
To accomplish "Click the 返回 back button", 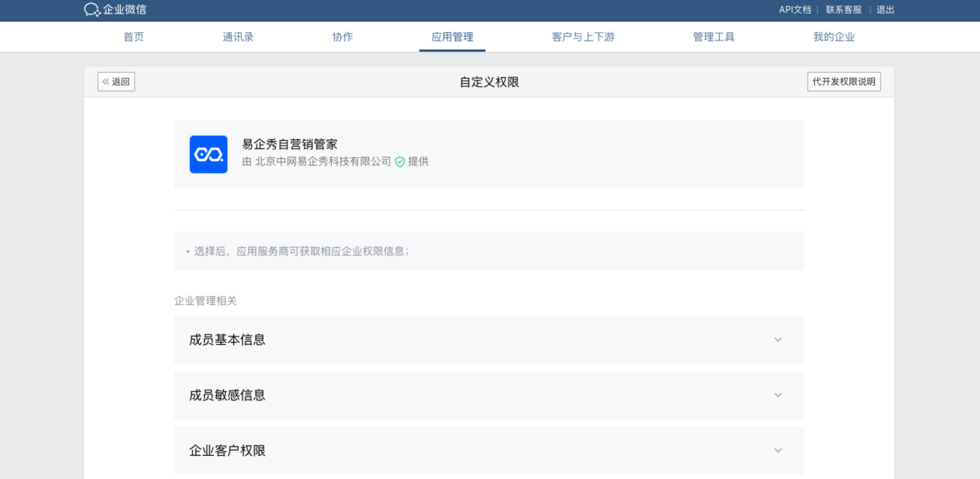I will coord(116,81).
